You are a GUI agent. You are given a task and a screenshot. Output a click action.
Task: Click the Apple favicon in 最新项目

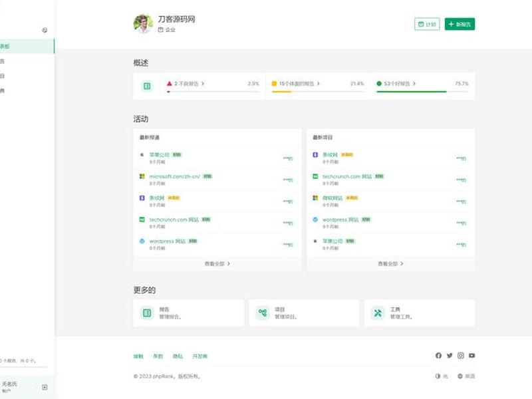click(x=315, y=241)
